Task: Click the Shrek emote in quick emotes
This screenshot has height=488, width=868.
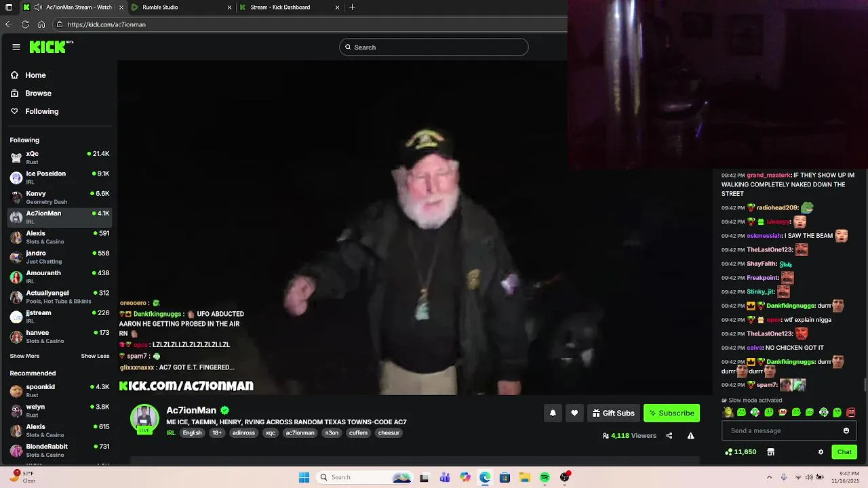Action: (728, 412)
